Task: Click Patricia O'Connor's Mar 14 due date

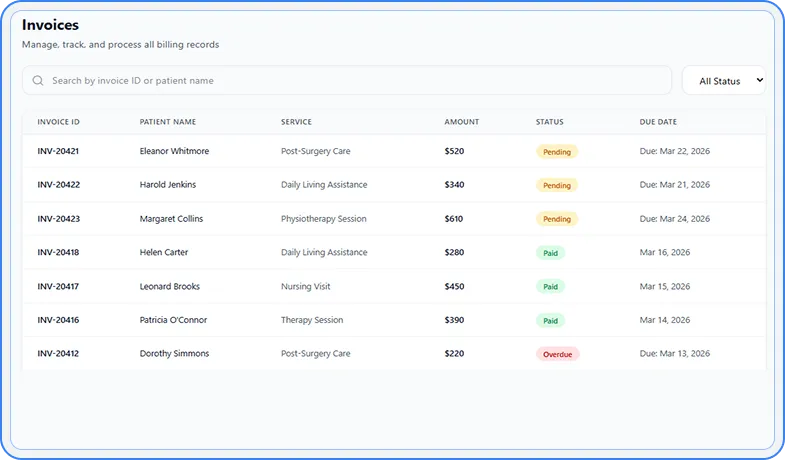Action: point(665,320)
